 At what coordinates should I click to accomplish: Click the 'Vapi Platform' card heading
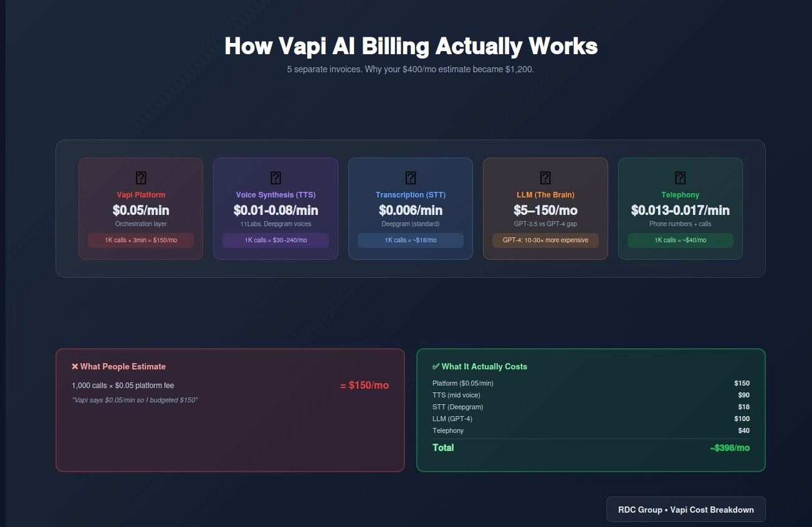click(141, 195)
